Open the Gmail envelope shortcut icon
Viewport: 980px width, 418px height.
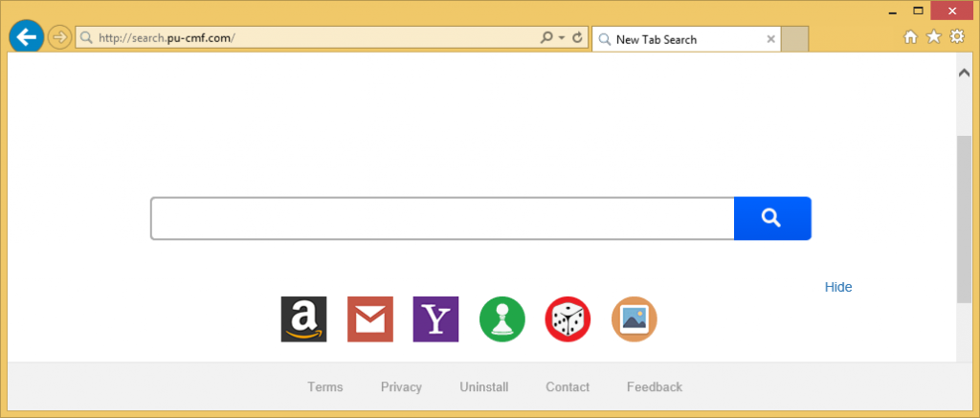tap(370, 319)
